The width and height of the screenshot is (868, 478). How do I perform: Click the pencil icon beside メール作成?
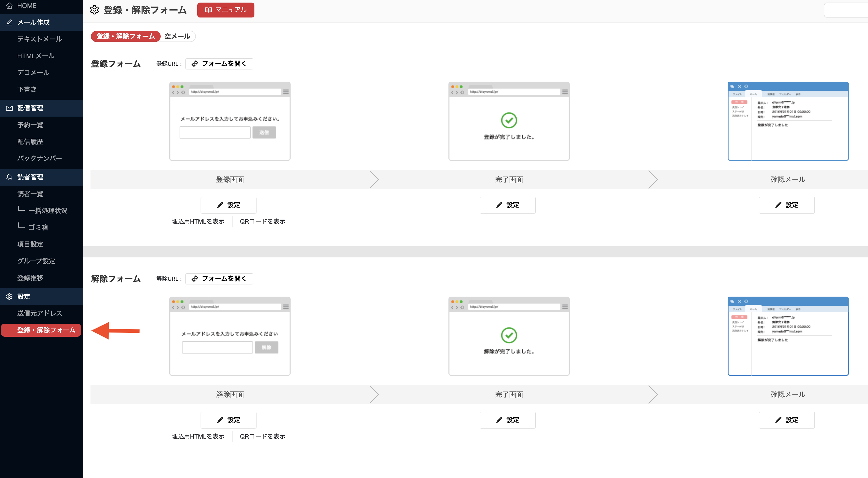(x=9, y=22)
